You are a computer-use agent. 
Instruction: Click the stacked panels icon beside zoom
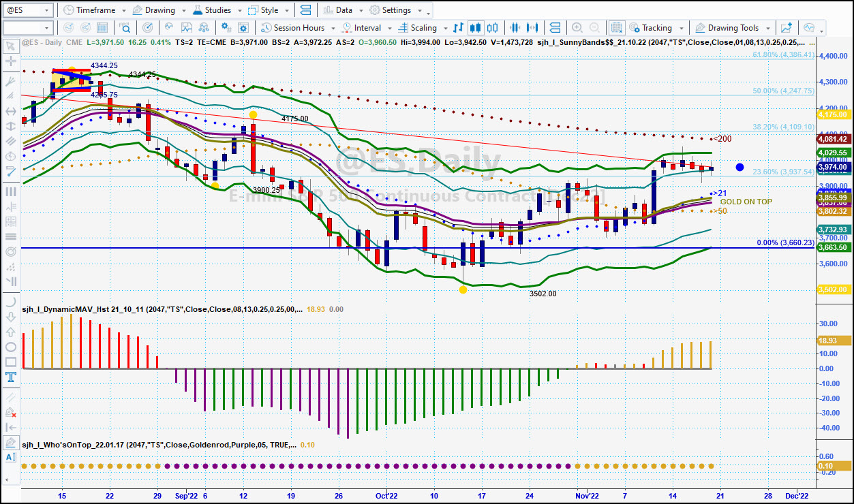(x=555, y=28)
